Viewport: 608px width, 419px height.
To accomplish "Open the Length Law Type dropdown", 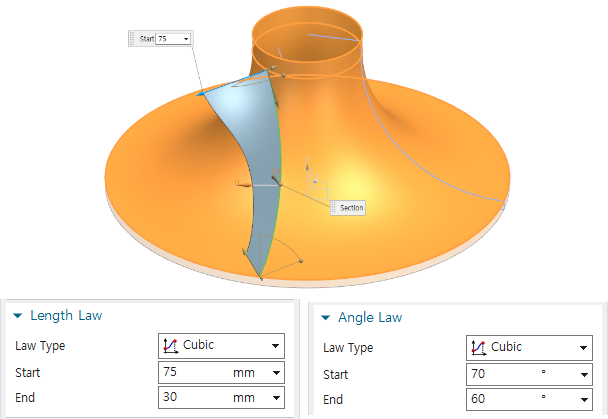I will coord(275,346).
